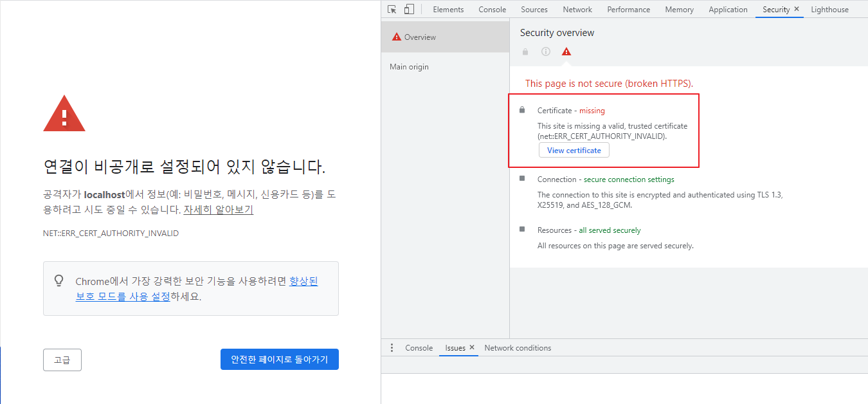Switch to the Network tab
Screen dimensions: 868x404
coord(577,10)
